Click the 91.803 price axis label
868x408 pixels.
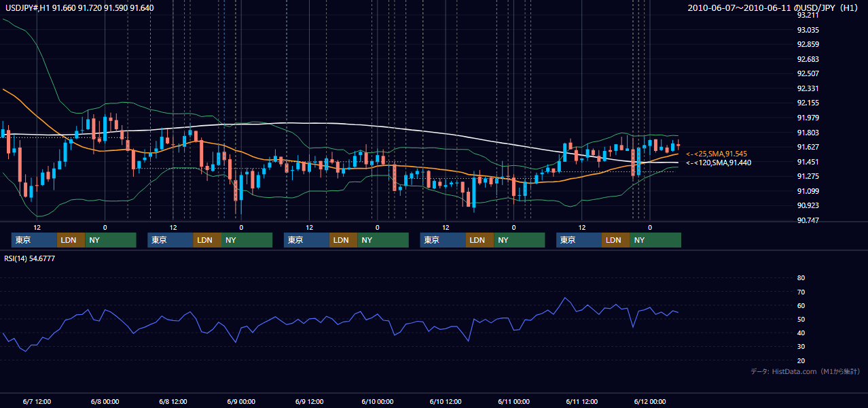808,133
